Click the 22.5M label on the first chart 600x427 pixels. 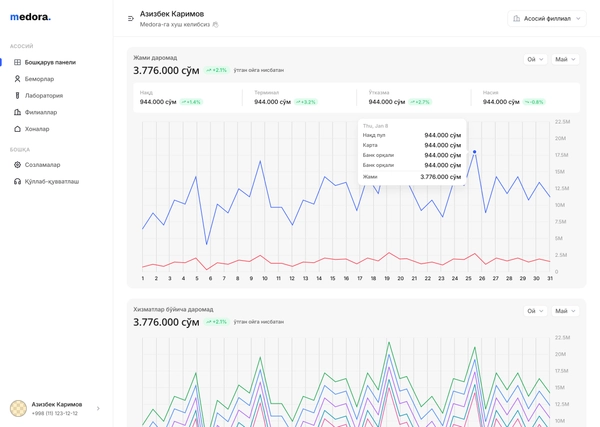pyautogui.click(x=562, y=122)
